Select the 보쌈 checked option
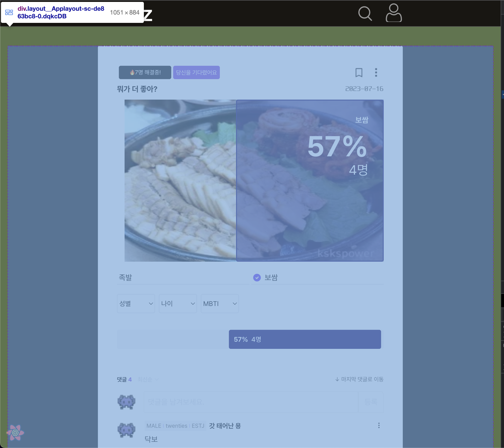Screen dimensions: 504x448 pos(271,278)
